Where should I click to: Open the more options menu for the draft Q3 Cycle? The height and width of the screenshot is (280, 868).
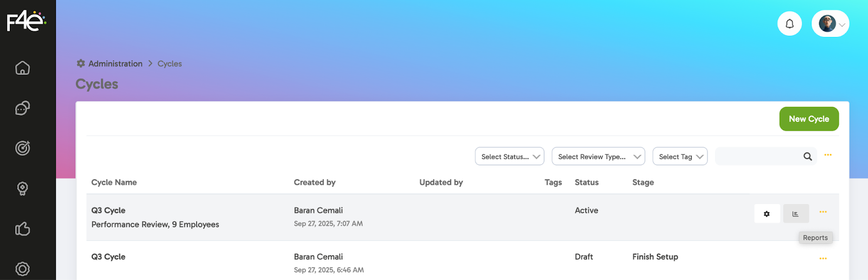coord(823,259)
